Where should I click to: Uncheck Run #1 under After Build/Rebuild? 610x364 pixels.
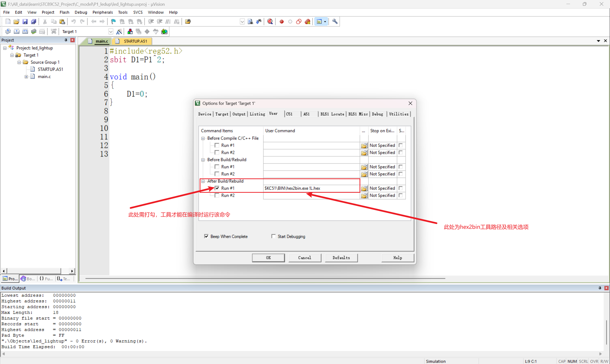[x=217, y=188]
